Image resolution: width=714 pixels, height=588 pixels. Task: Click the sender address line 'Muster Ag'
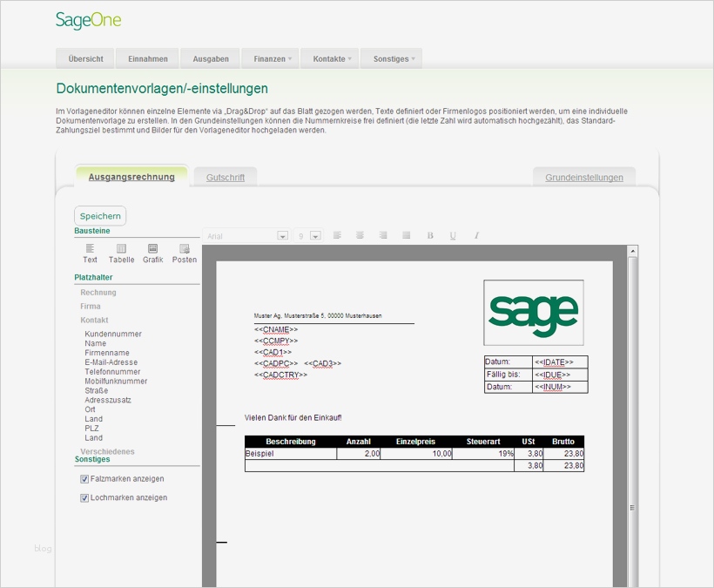coord(318,315)
